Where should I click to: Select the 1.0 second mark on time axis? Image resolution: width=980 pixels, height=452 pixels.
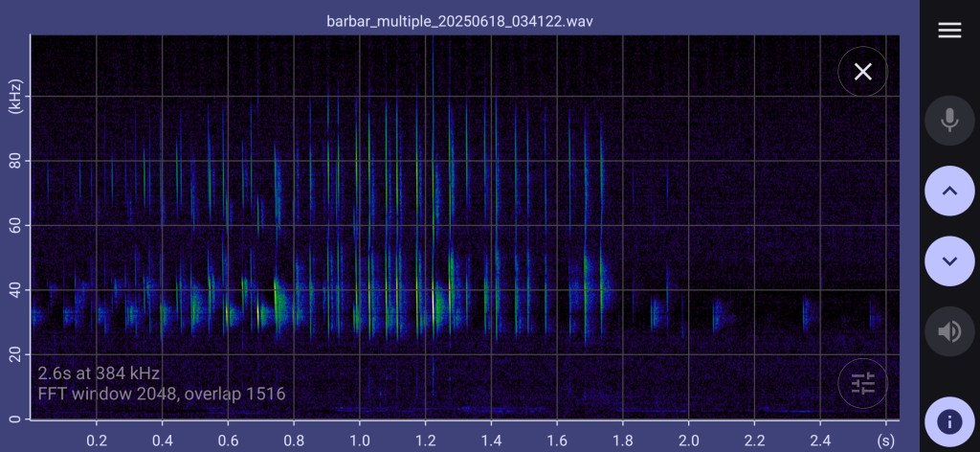[359, 438]
